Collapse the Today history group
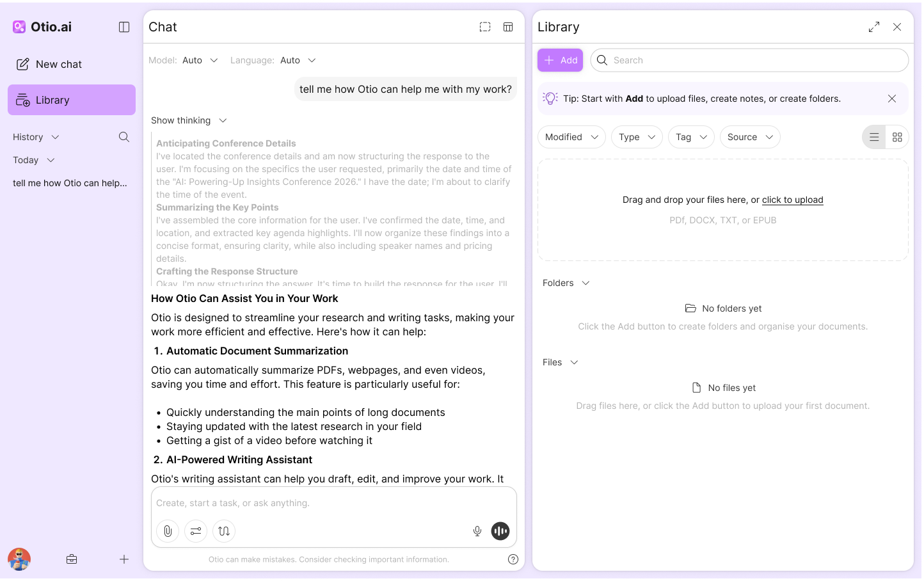This screenshot has width=924, height=581. (x=34, y=160)
